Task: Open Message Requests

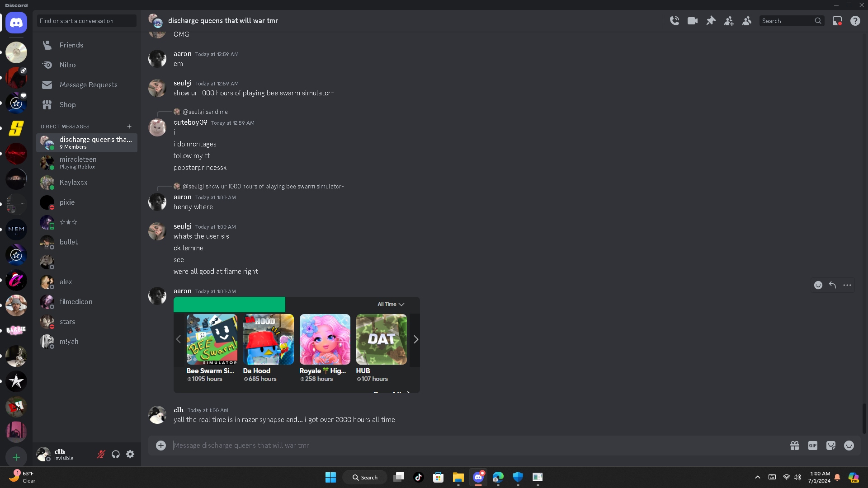Action: (87, 85)
